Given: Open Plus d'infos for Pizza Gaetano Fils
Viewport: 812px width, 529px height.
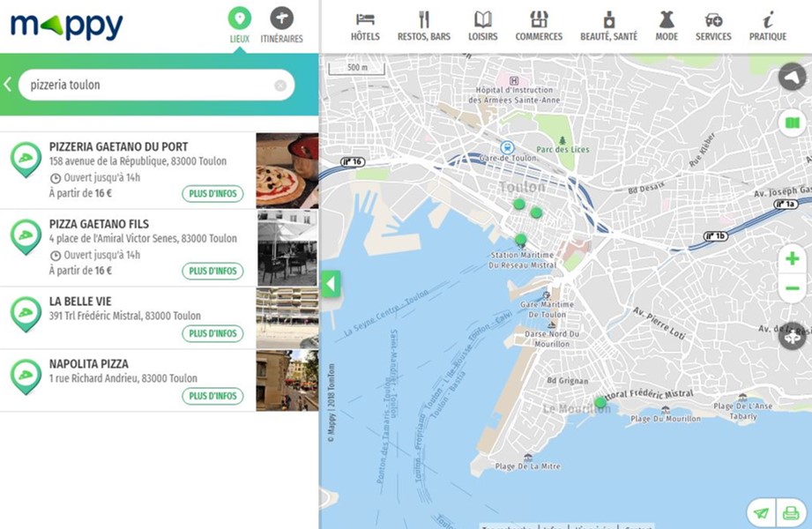Looking at the screenshot, I should (212, 271).
